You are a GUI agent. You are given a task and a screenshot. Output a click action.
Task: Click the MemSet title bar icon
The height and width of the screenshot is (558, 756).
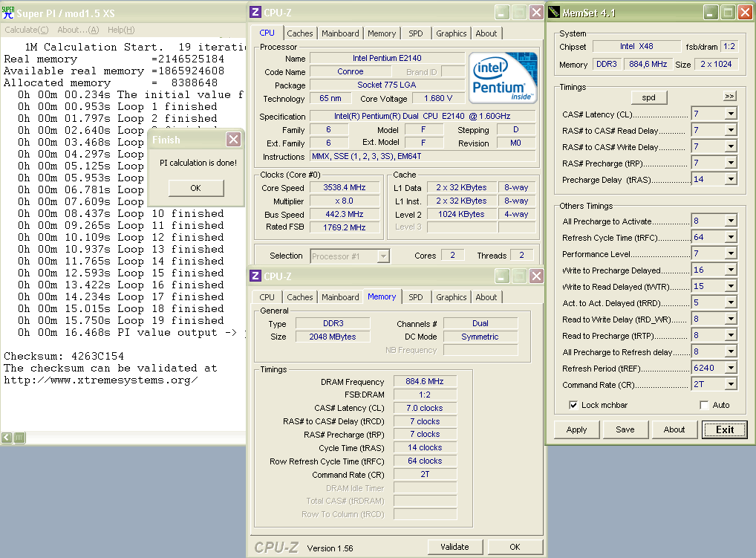[554, 12]
